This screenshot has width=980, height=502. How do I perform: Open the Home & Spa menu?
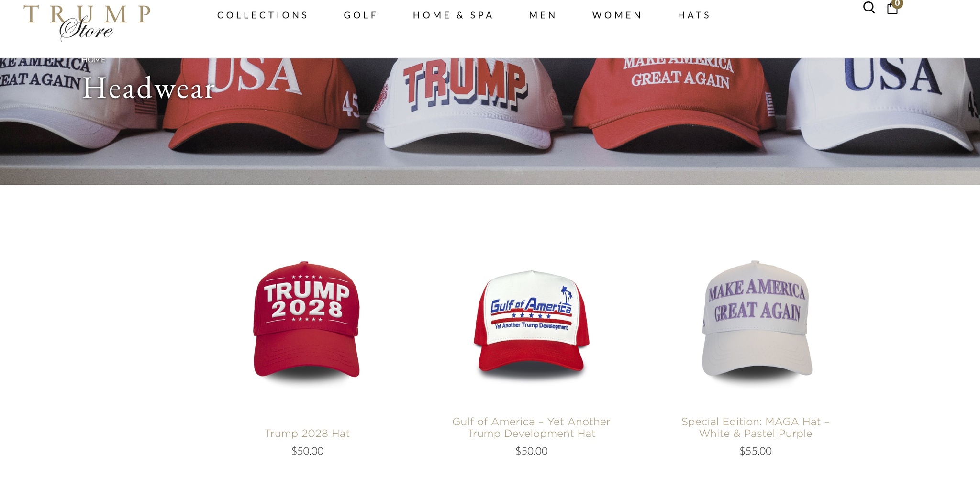[x=453, y=15]
